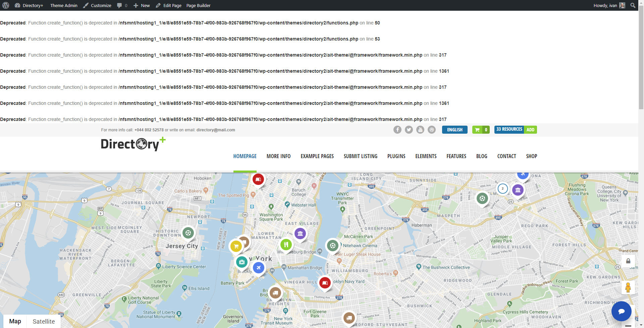Click the green restaurant fork marker
The width and height of the screenshot is (644, 328).
286,245
